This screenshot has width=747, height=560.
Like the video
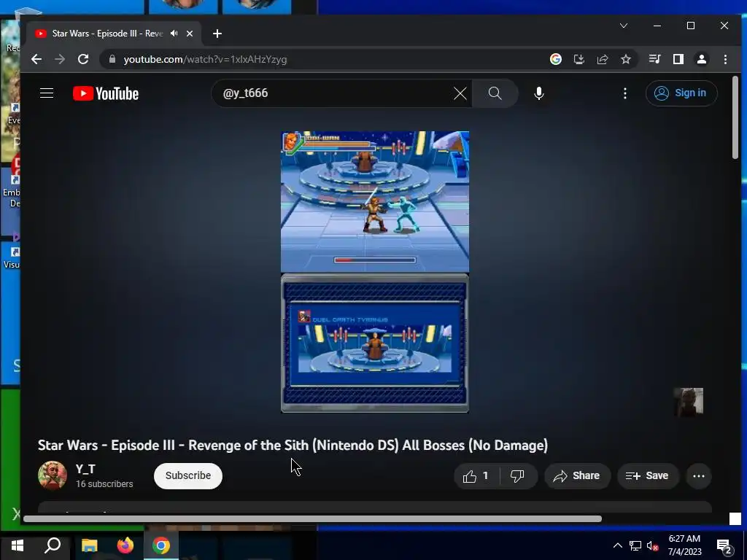coord(476,475)
